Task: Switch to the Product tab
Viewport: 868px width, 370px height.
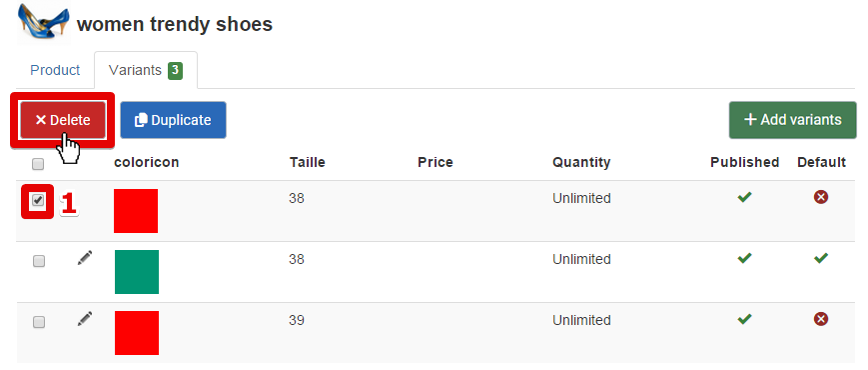Action: click(55, 70)
